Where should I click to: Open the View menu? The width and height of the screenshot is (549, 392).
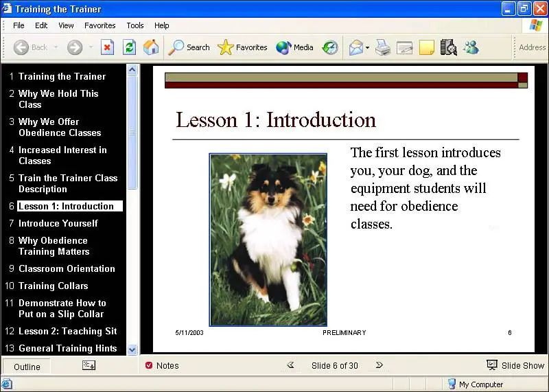(x=66, y=25)
